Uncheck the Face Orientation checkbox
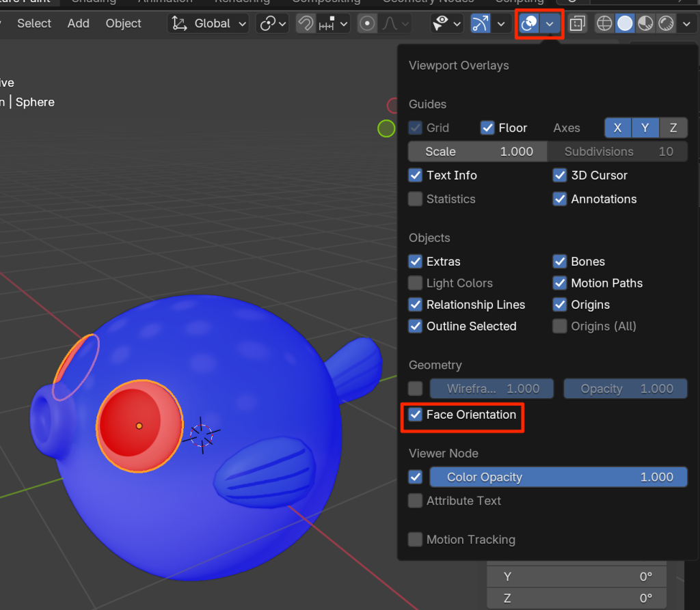This screenshot has height=610, width=700. pos(416,415)
